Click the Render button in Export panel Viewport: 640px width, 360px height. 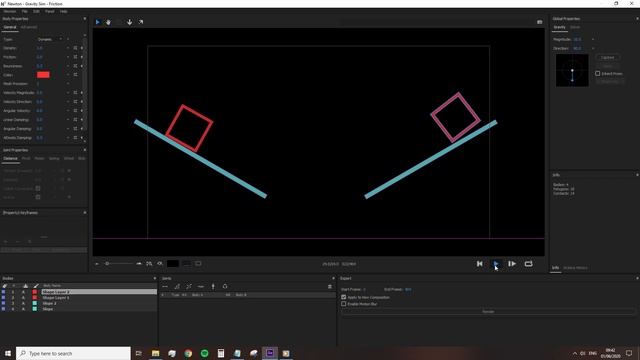point(488,311)
